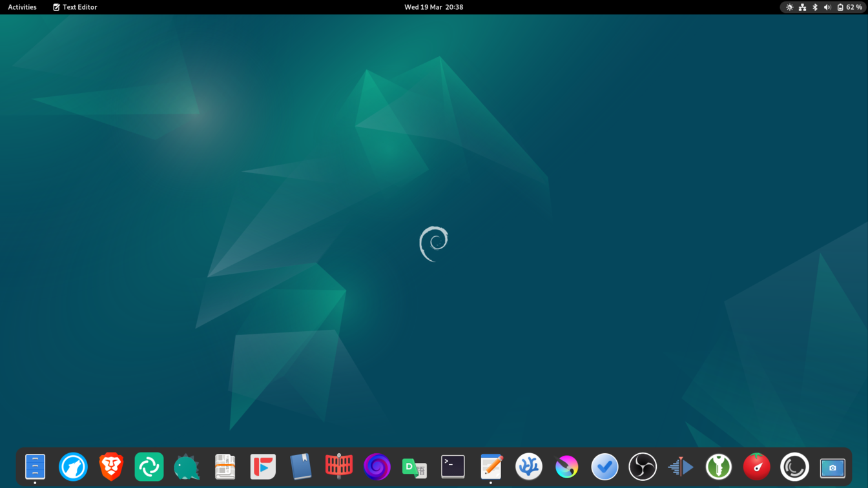Open Text Editor icon in dock

pos(491,466)
